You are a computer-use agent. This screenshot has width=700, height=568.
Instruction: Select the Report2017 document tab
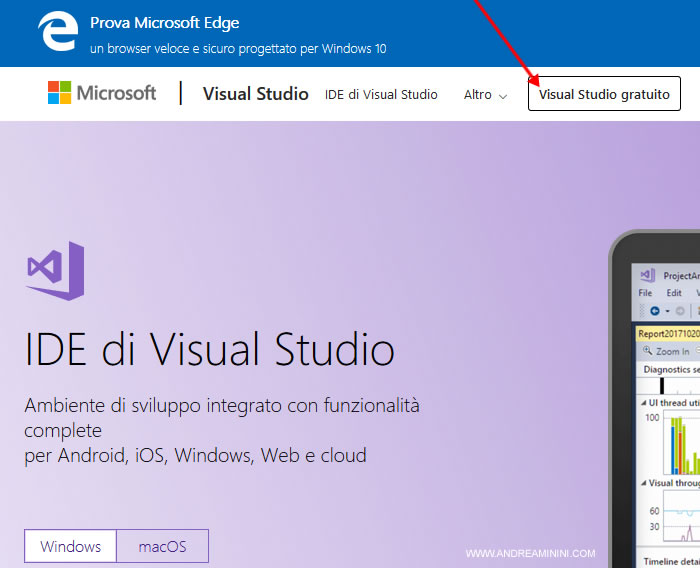pyautogui.click(x=668, y=332)
